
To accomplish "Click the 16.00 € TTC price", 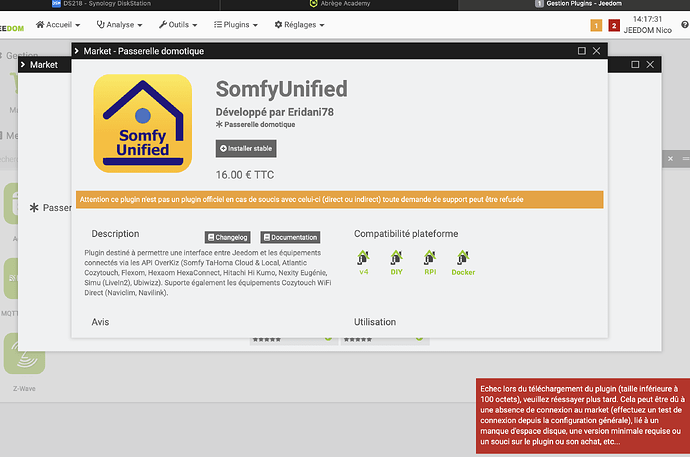I will tap(245, 175).
